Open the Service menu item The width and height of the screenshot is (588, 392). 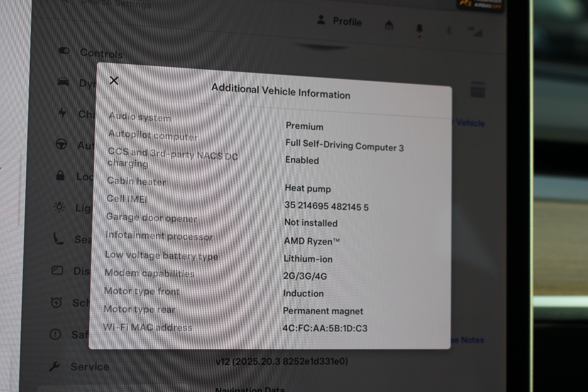coord(89,367)
